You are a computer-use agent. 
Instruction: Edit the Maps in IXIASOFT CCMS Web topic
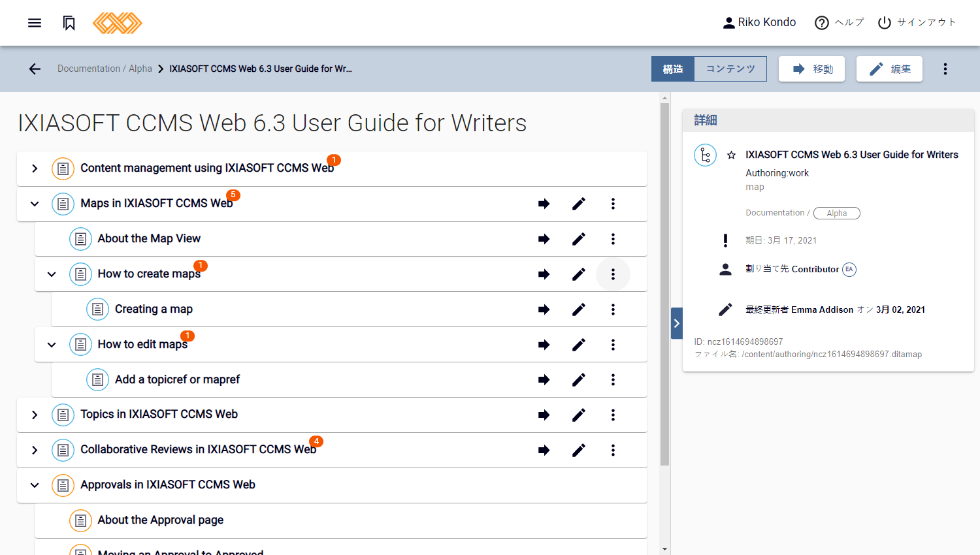click(579, 204)
